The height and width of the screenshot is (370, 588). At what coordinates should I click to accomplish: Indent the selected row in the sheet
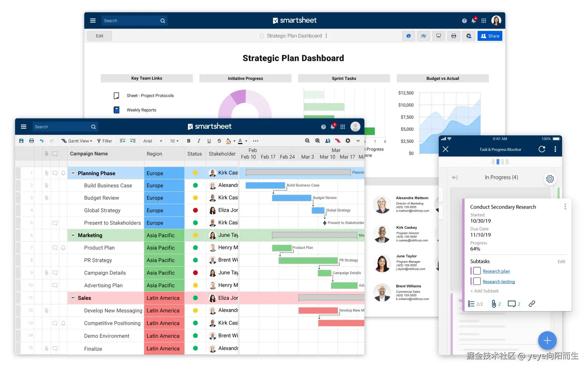(133, 141)
